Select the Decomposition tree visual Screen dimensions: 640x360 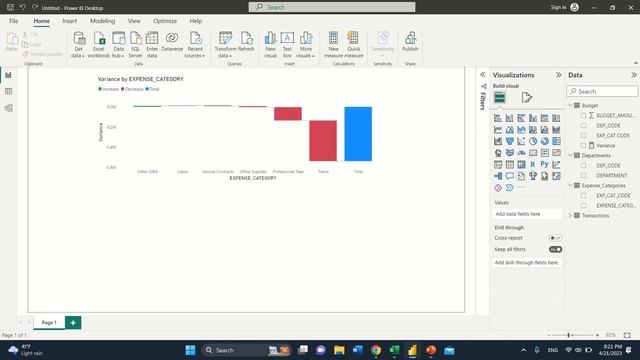point(498,176)
